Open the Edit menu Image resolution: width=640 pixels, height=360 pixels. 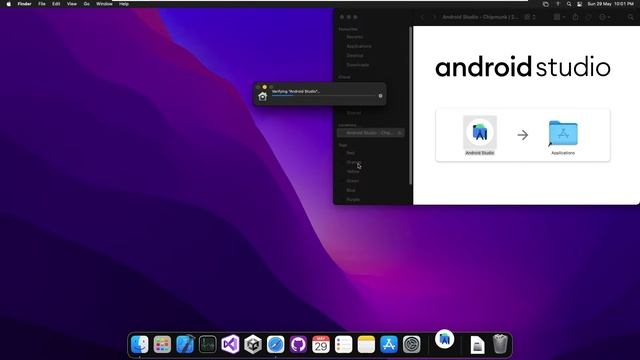pos(56,4)
